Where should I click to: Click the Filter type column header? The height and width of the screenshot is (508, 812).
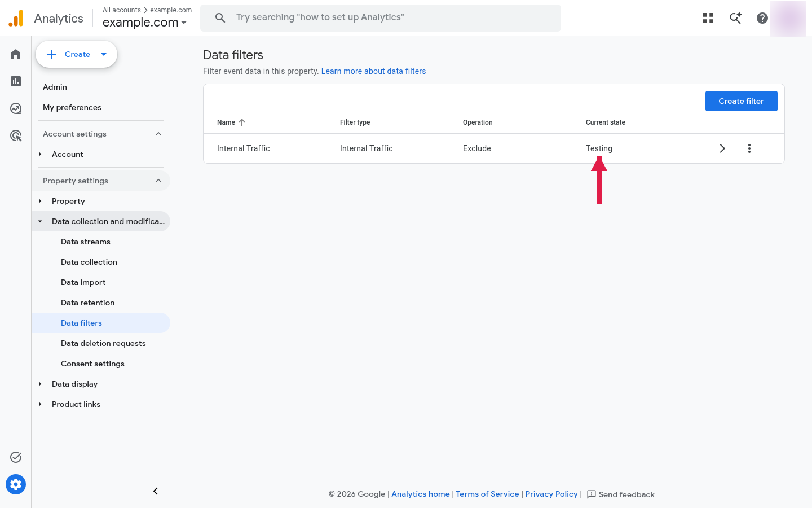click(x=355, y=122)
